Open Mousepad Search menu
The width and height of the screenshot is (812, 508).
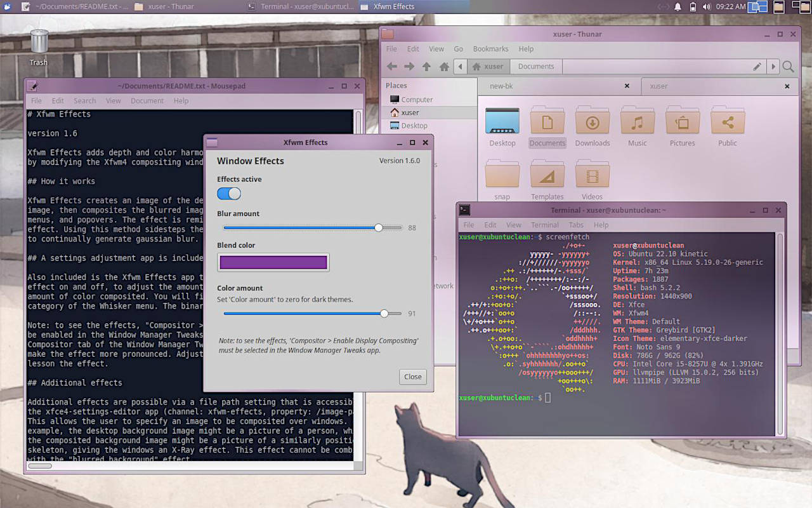tap(84, 101)
